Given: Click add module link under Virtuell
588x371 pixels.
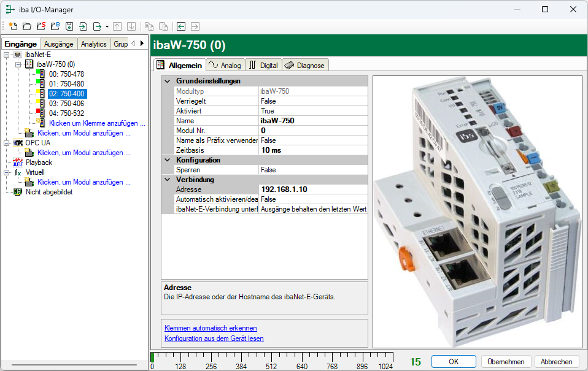Looking at the screenshot, I should point(84,182).
